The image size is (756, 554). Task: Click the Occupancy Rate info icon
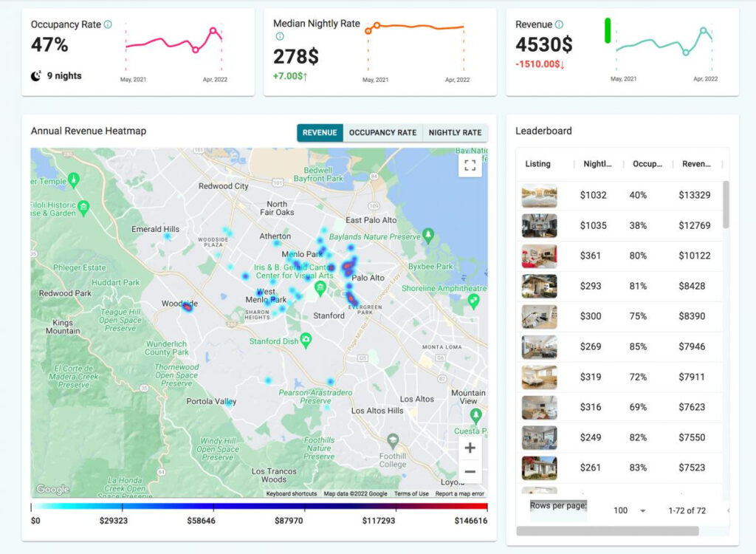pos(108,24)
